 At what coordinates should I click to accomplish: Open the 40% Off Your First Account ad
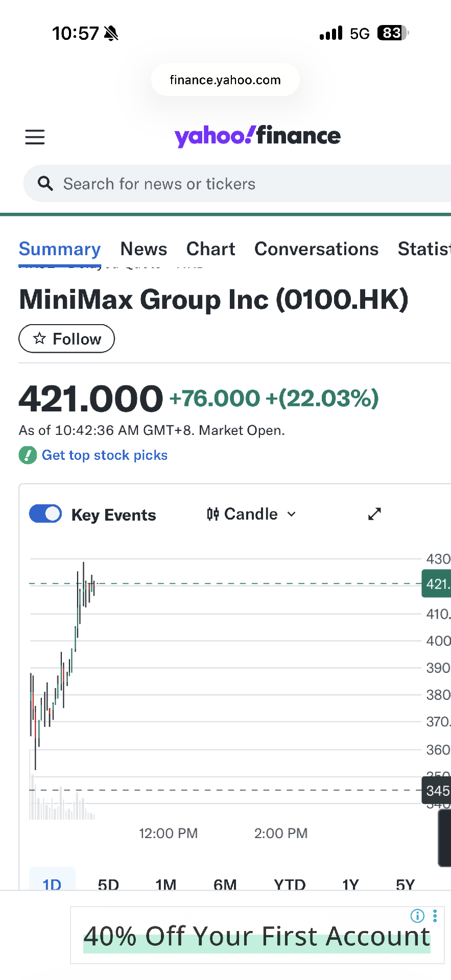tap(257, 937)
